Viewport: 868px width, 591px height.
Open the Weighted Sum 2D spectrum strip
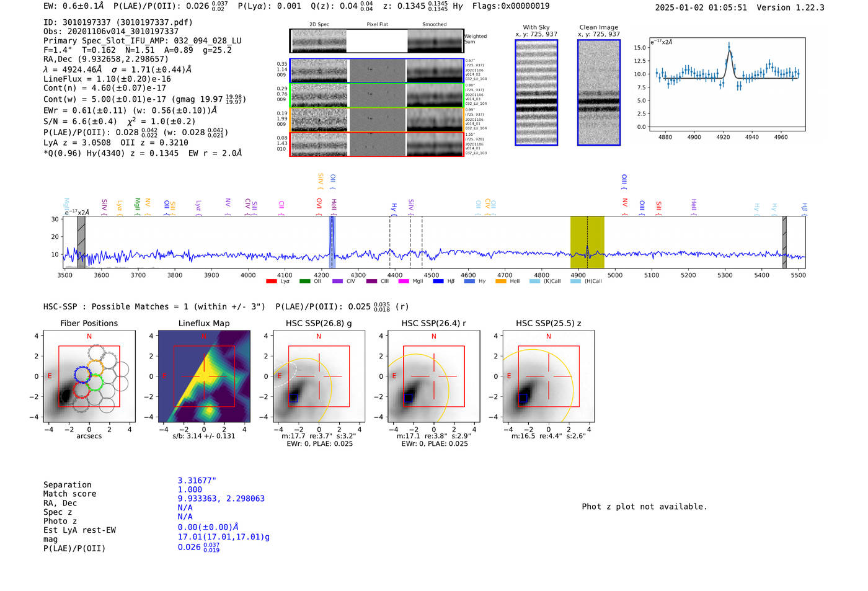pos(377,41)
